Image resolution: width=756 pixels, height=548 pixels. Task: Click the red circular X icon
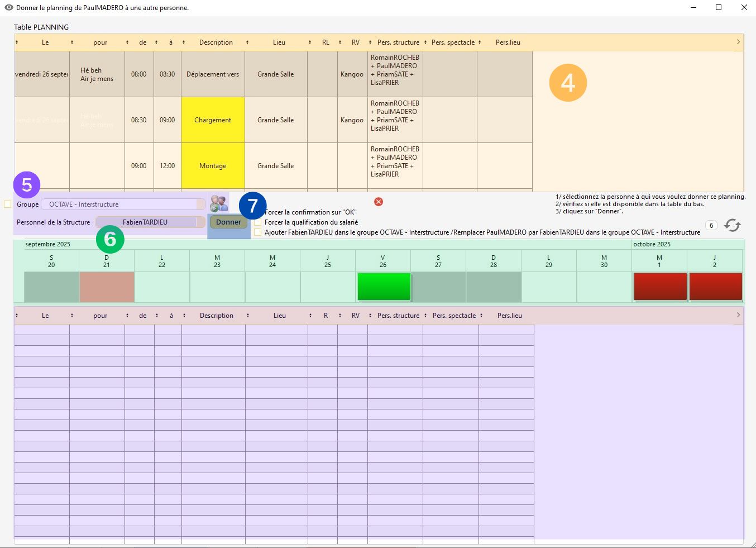tap(379, 202)
